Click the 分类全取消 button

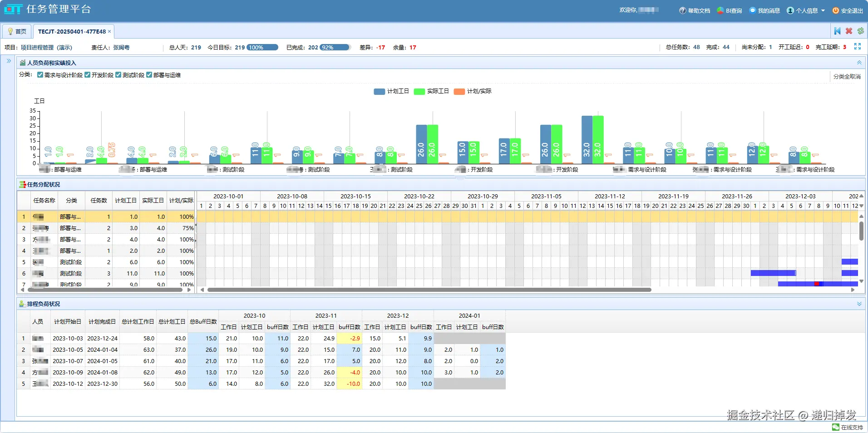(x=847, y=77)
